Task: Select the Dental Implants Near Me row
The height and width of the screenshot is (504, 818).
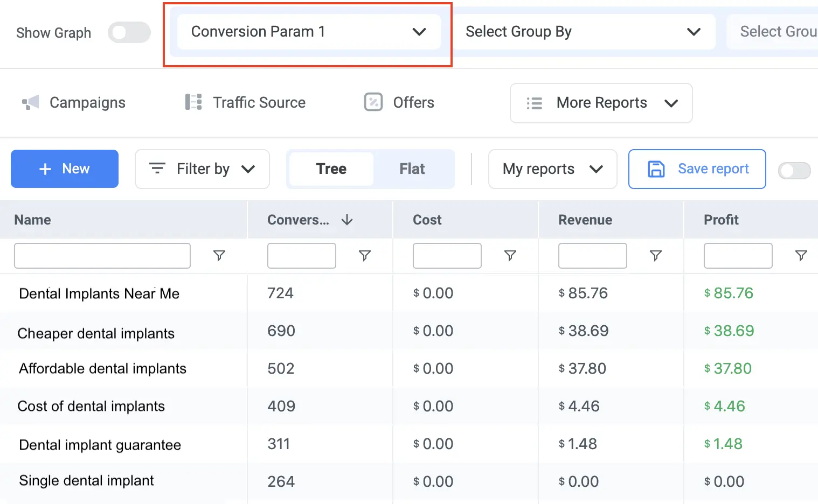Action: [x=409, y=293]
